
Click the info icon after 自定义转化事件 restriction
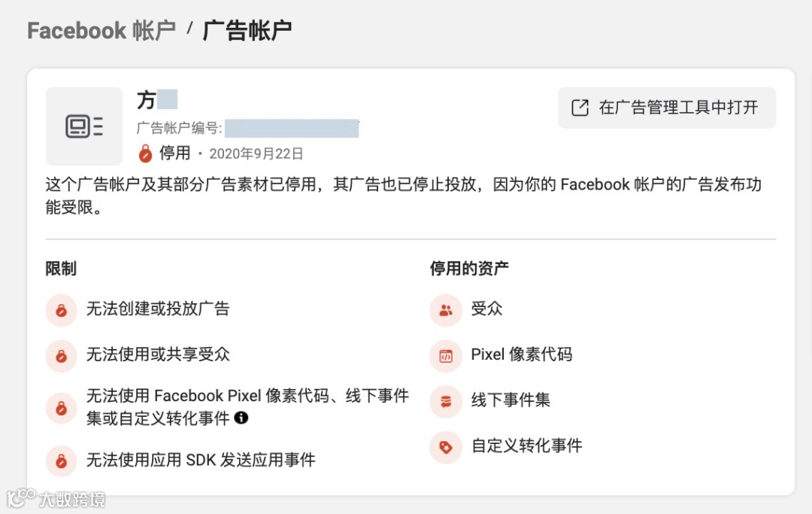coord(241,417)
